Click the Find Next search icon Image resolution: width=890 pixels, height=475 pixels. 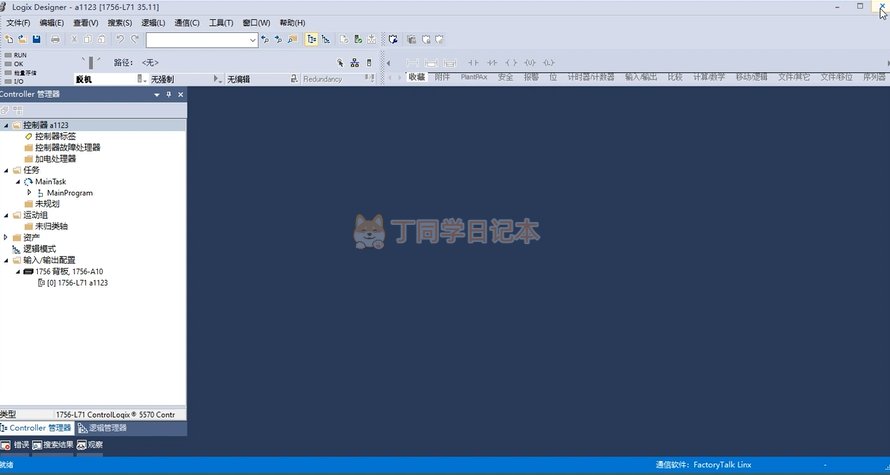click(278, 39)
